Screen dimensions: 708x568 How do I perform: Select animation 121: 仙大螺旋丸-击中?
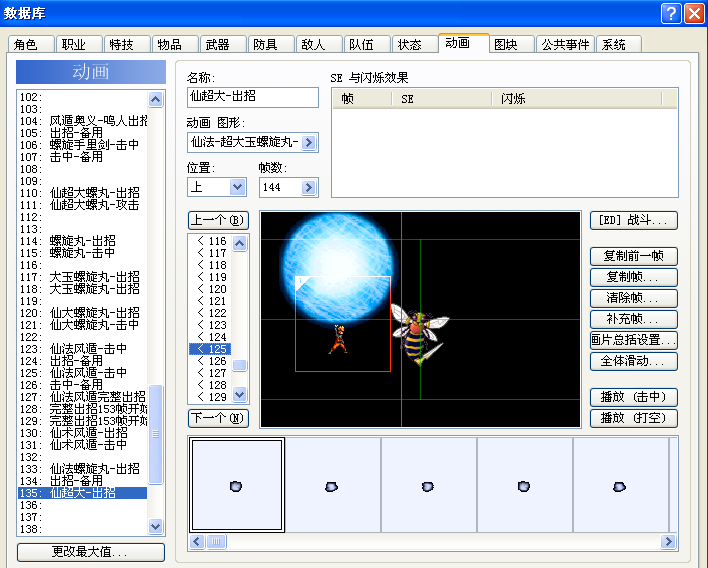coord(83,325)
